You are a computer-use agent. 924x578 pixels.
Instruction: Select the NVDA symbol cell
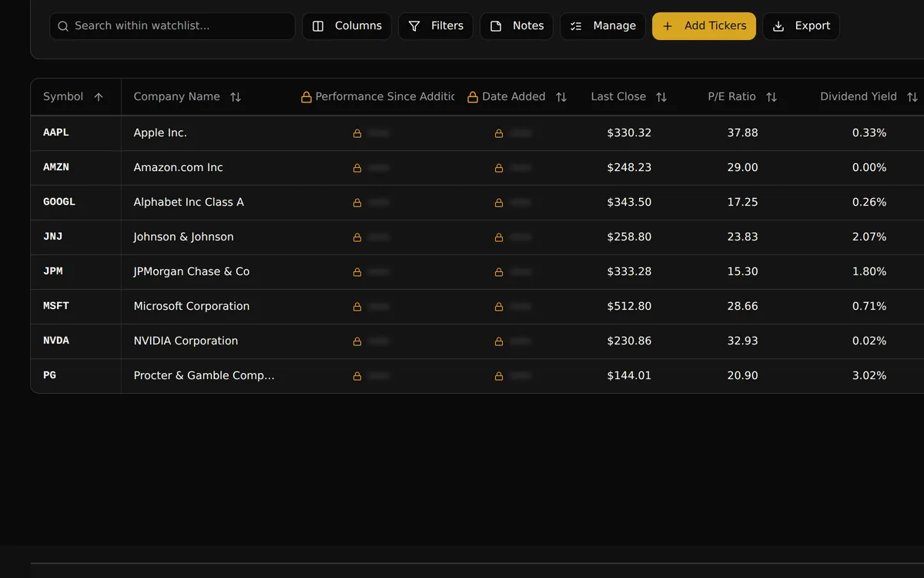(75, 341)
